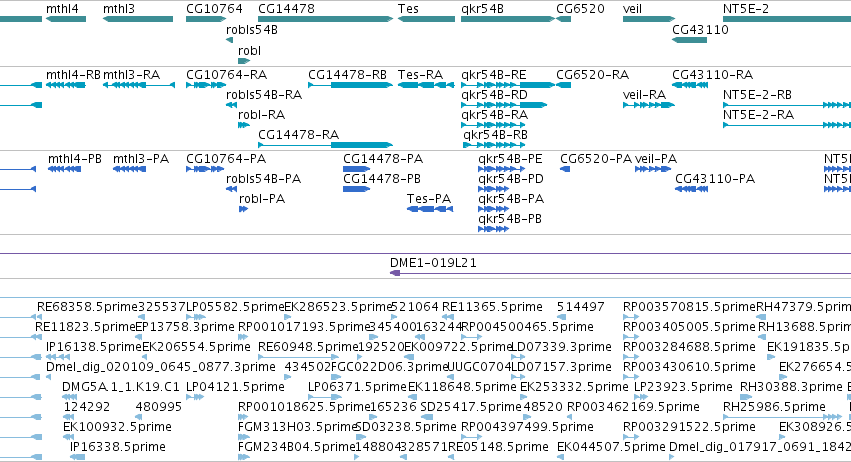Viewport: 851px width, 462px height.
Task: Open the mthl3-RA transcript label
Action: (x=131, y=74)
